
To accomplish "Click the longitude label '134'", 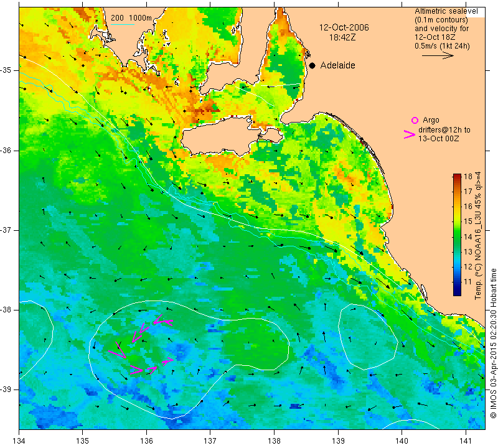I will tap(19, 441).
